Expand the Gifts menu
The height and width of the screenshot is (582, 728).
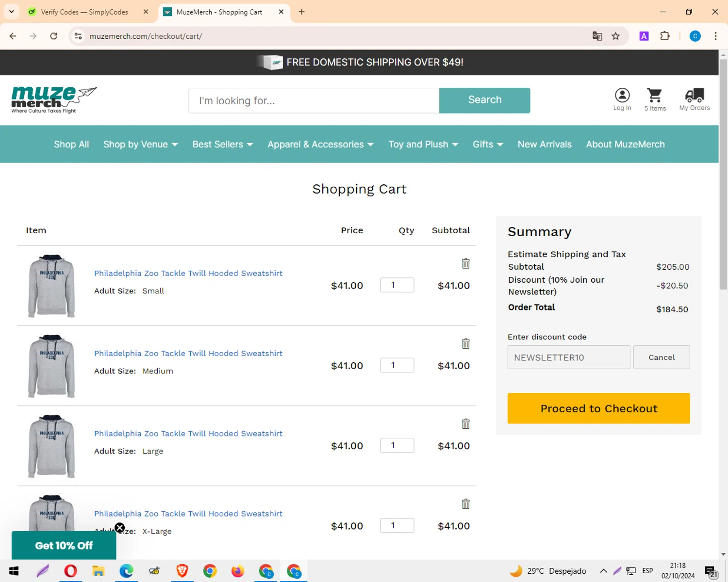click(x=488, y=144)
